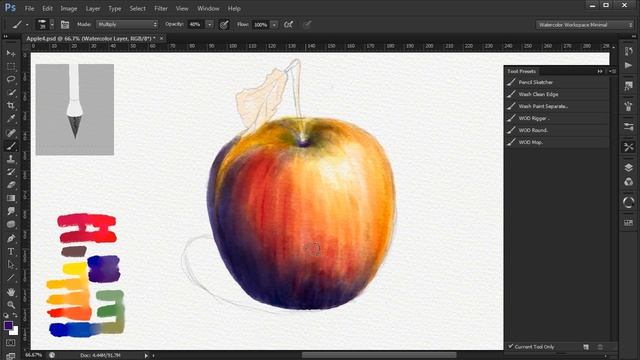
Task: Select the Move tool
Action: [11, 53]
